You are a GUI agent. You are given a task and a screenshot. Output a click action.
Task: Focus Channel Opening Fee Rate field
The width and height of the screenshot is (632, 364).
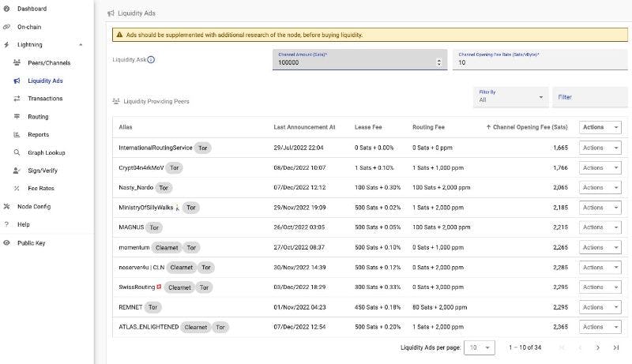[540, 59]
